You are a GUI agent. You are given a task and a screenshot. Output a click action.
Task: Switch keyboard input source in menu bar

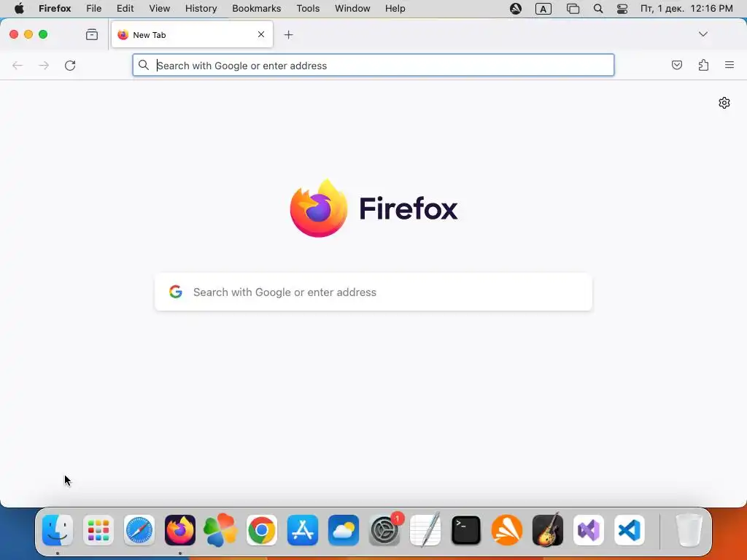[x=543, y=9]
